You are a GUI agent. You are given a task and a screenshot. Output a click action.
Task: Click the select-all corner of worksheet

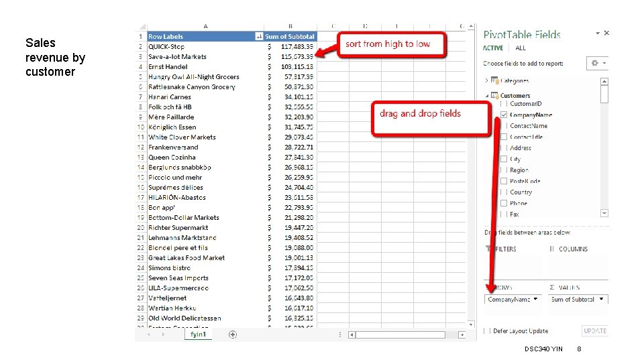click(142, 26)
